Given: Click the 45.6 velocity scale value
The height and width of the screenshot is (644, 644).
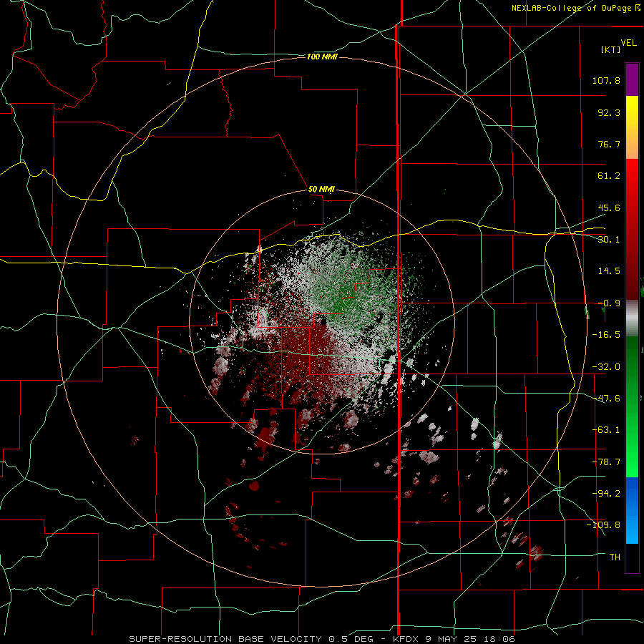Looking at the screenshot, I should click(x=609, y=208).
